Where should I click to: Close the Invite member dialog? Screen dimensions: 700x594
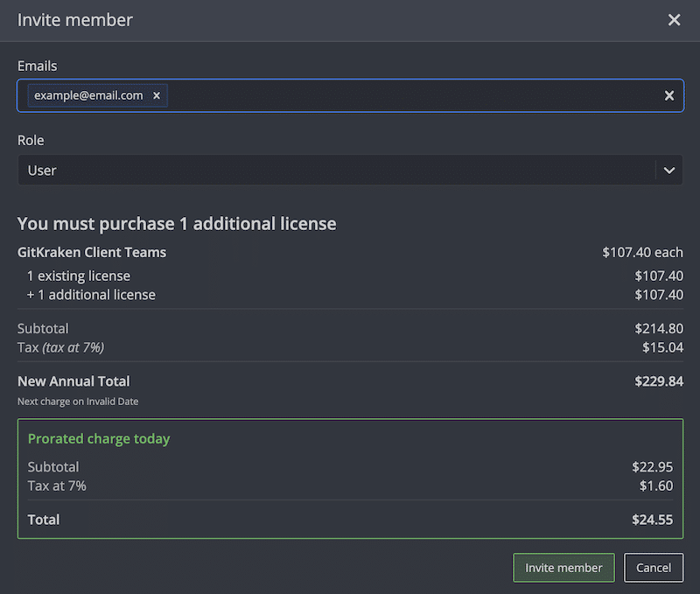point(674,20)
